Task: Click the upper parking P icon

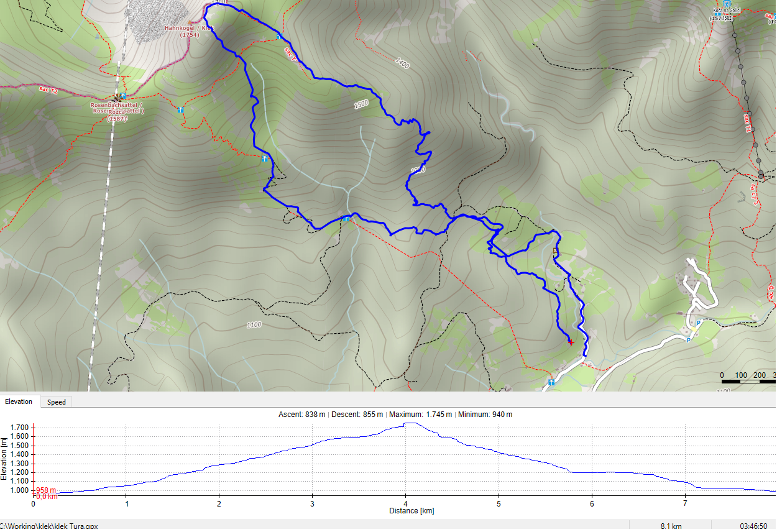Action: (x=698, y=323)
